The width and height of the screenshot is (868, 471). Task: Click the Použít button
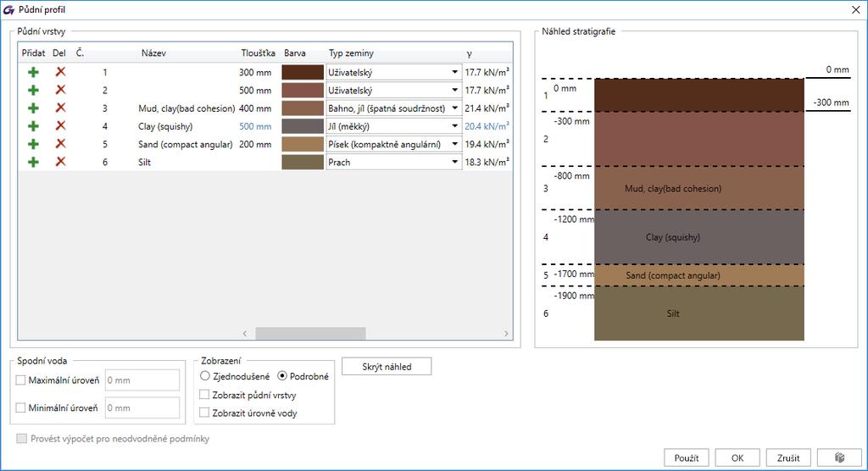click(687, 457)
